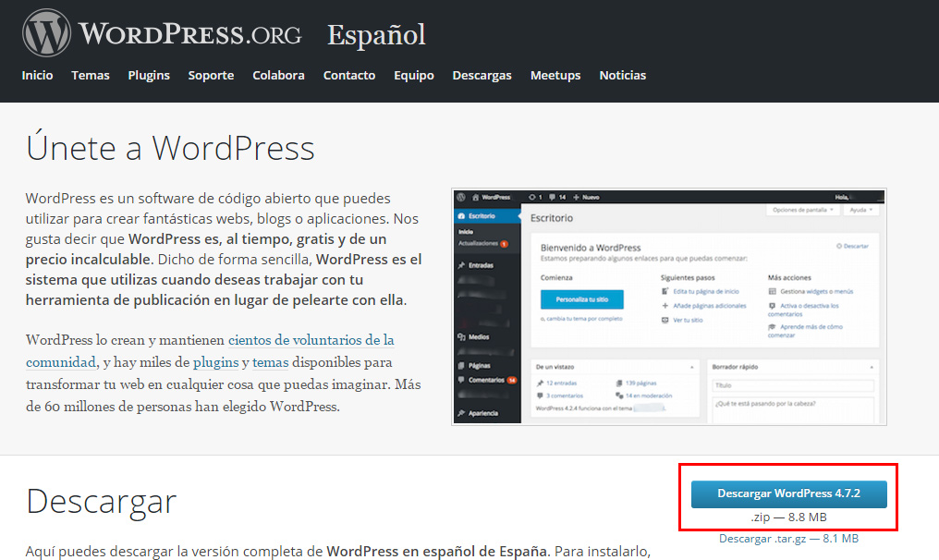Go to the Meetups navigation item
939x560 pixels.
click(x=555, y=76)
